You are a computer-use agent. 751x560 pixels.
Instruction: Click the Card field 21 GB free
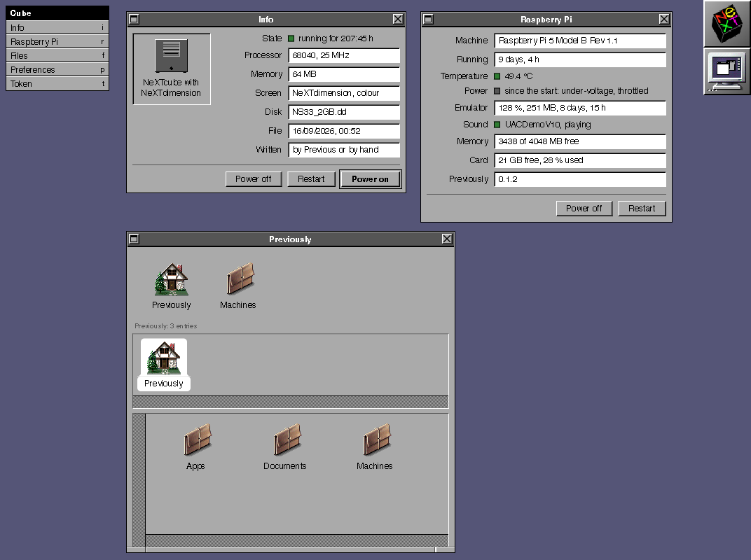(580, 160)
